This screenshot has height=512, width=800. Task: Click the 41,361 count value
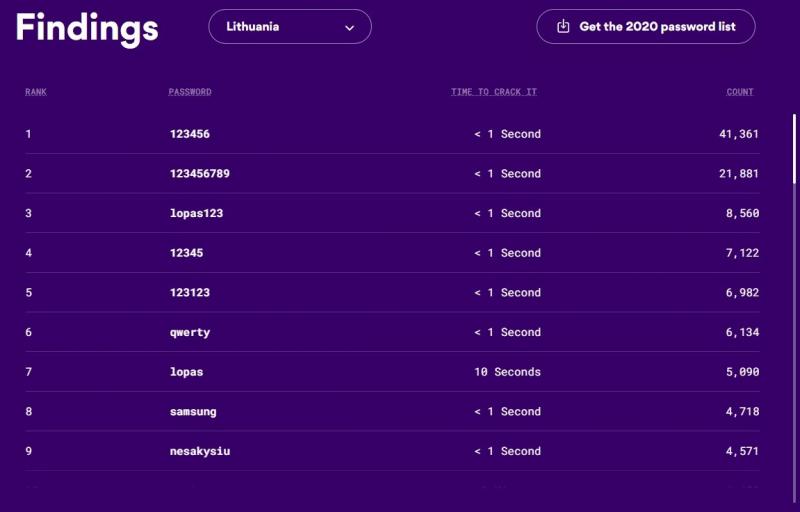point(739,134)
